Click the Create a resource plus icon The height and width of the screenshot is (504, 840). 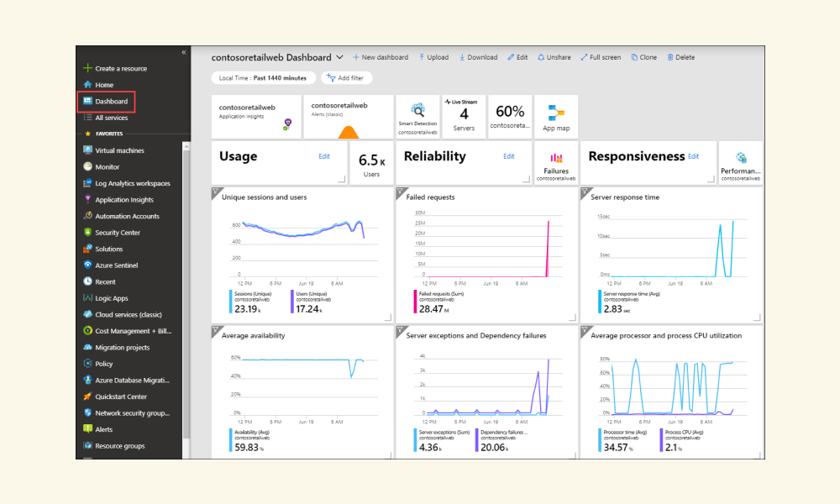point(88,68)
